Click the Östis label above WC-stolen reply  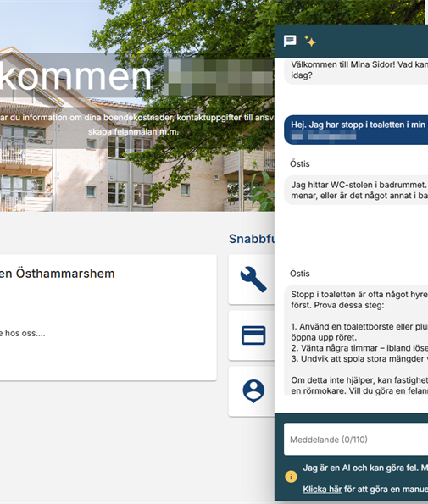(300, 164)
